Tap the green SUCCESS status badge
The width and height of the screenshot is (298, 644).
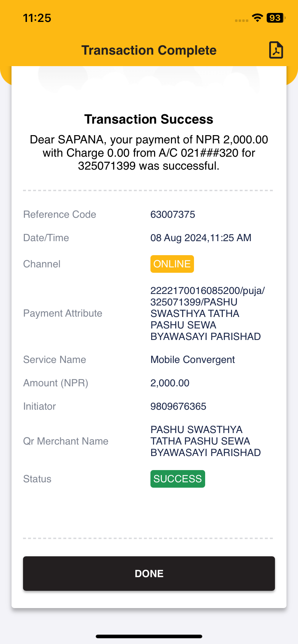(178, 479)
